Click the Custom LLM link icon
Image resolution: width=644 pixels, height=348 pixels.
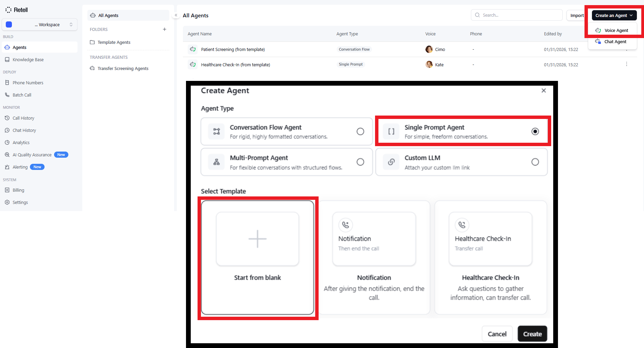pos(391,162)
